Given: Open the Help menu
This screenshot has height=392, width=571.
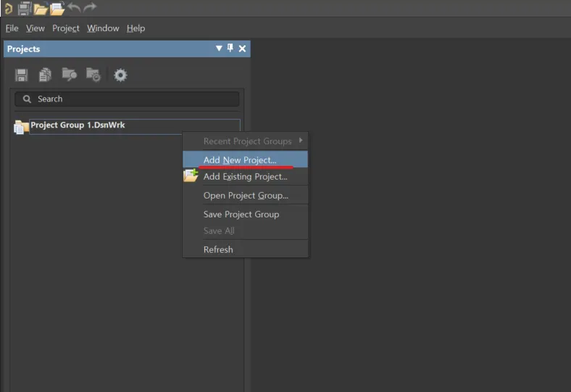Looking at the screenshot, I should 136,28.
